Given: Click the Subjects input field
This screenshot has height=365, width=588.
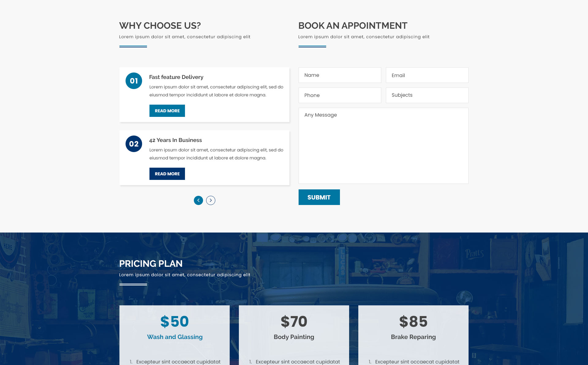Looking at the screenshot, I should (426, 95).
